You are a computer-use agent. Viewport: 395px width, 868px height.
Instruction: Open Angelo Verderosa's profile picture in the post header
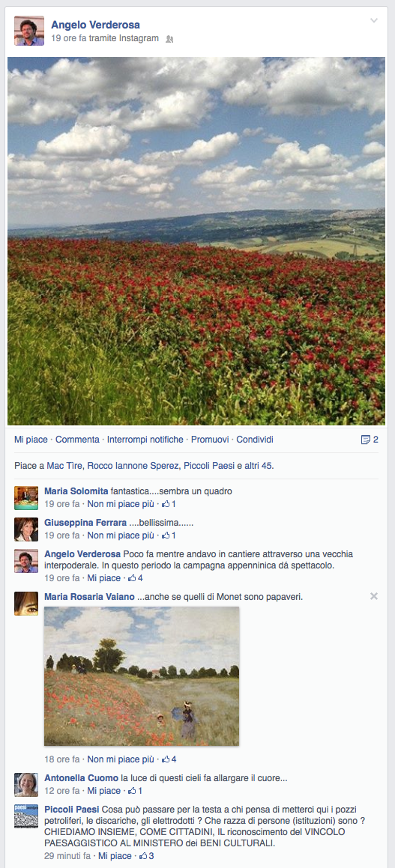28,31
